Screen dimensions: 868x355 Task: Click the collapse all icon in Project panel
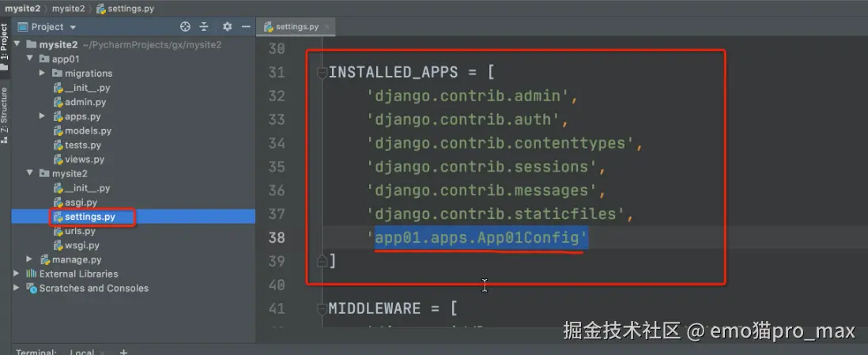(x=204, y=27)
